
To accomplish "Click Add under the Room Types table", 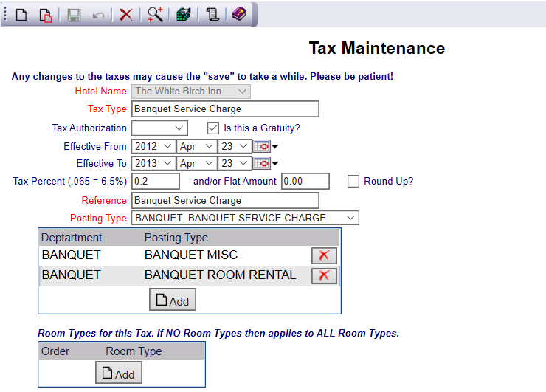I will 119,373.
